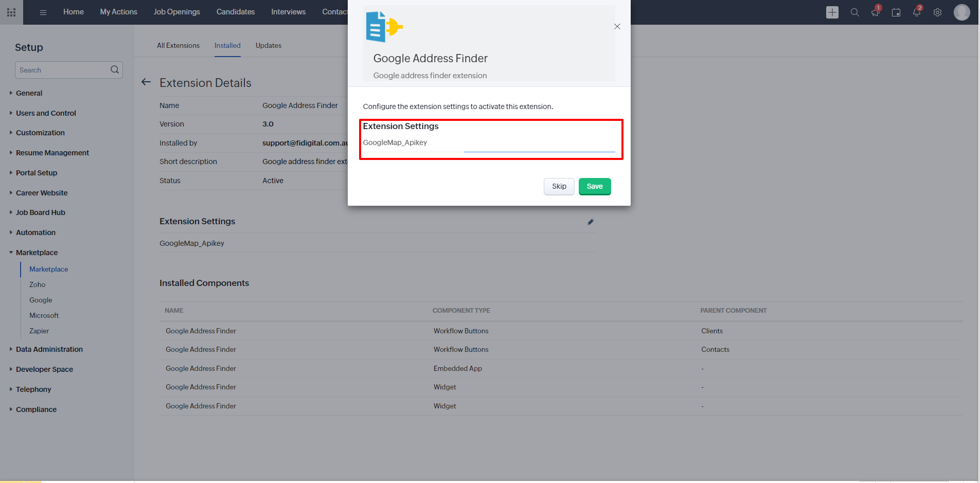Select Zapier under Marketplace
The height and width of the screenshot is (483, 980).
coord(39,331)
